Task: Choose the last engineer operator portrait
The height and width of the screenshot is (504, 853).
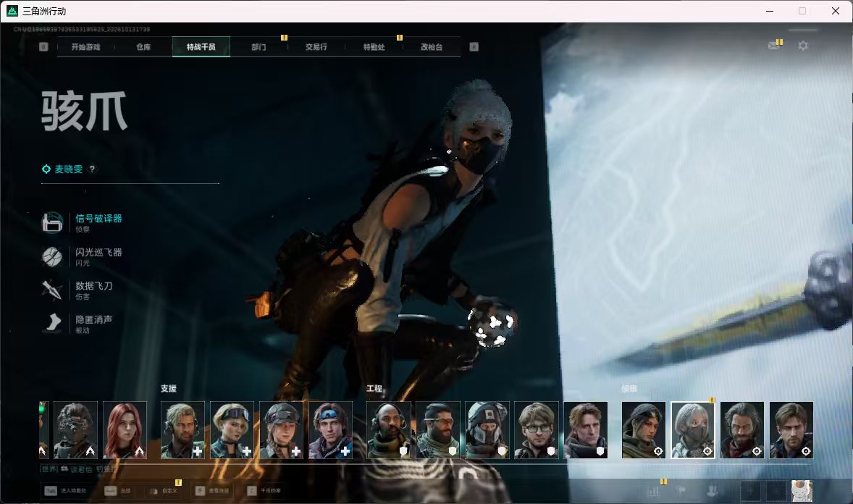Action: point(586,430)
